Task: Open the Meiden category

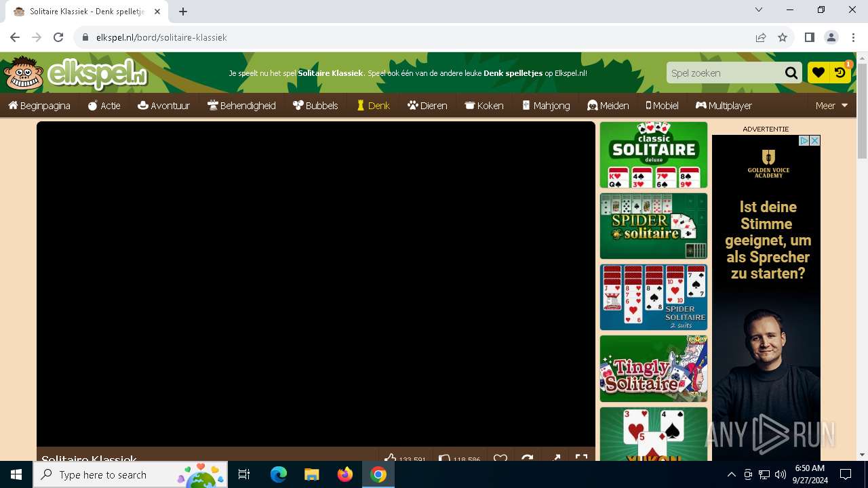Action: pyautogui.click(x=608, y=106)
